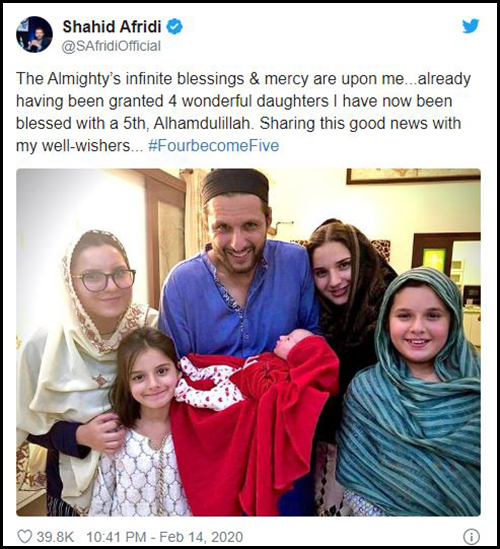Screen dimensions: 500x549
Task: Open the 10:41 PM - Feb 14, 2020 timestamp
Action: (x=165, y=537)
